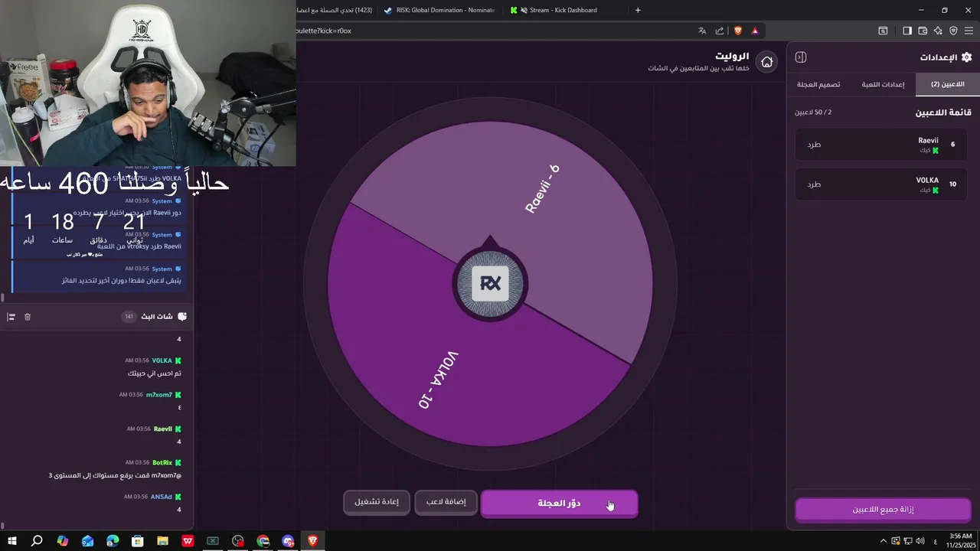Click username m7xom7 in the stream chat

[x=159, y=395]
